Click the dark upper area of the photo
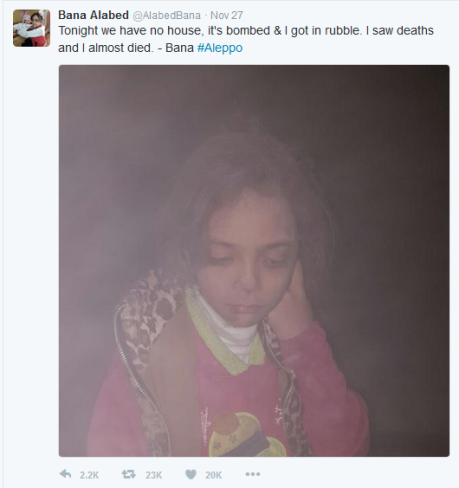 pyautogui.click(x=254, y=100)
